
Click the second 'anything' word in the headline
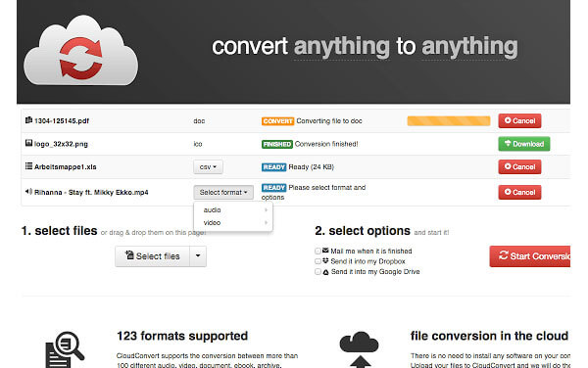tap(469, 47)
